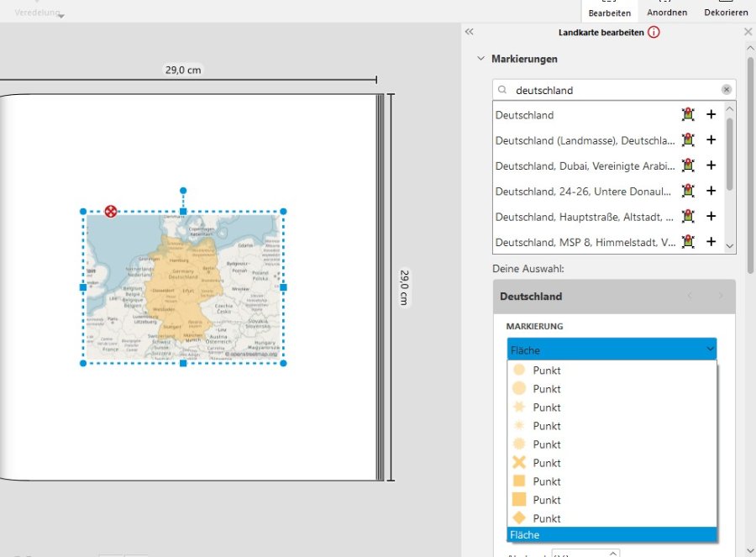Pick the 'Fläche' option in the dropdown list
The height and width of the screenshot is (557, 756).
(612, 535)
